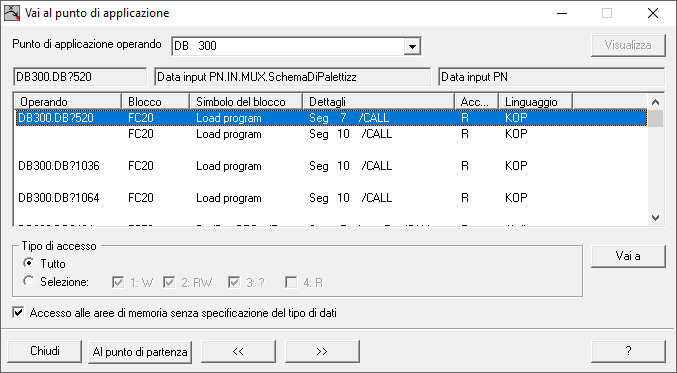Select the highlighted DB300.DB?520 row
The image size is (677, 373).
(331, 118)
